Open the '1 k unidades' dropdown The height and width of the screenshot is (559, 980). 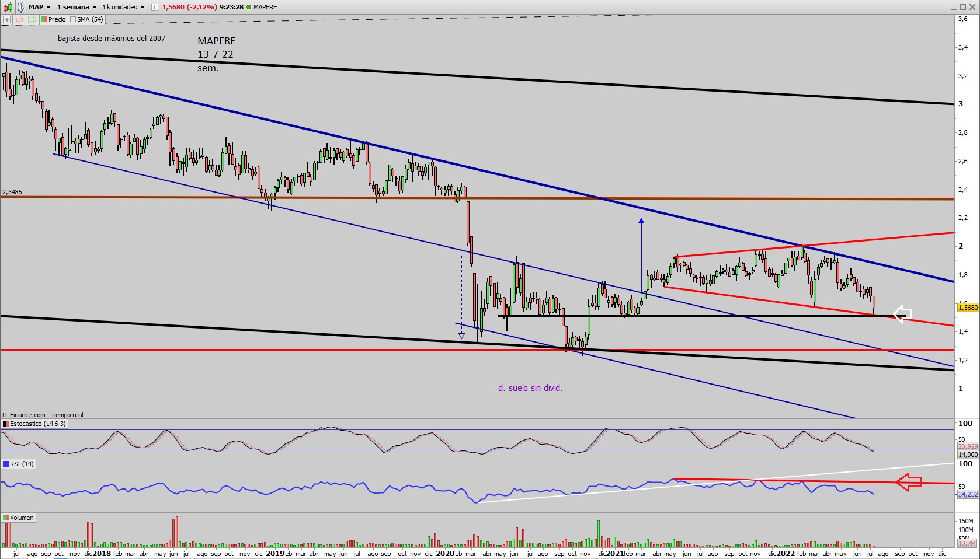pos(123,7)
